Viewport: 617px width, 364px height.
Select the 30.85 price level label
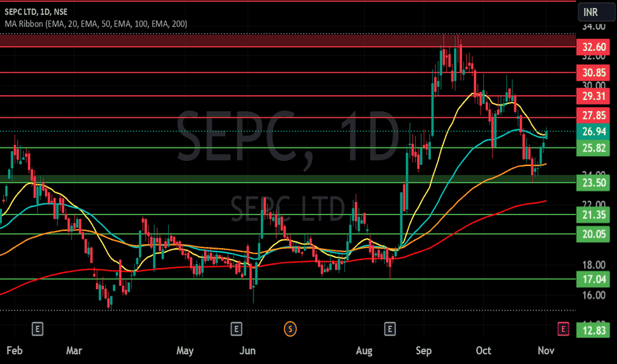point(593,73)
